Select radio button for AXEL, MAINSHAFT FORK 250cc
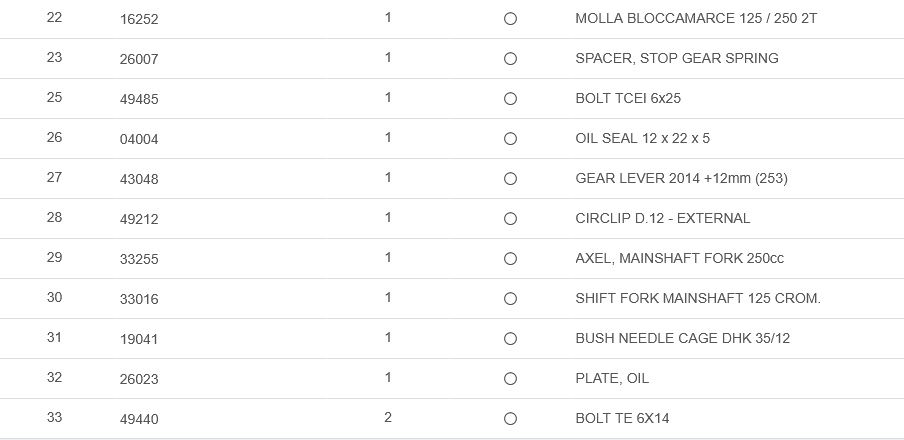 (x=510, y=259)
